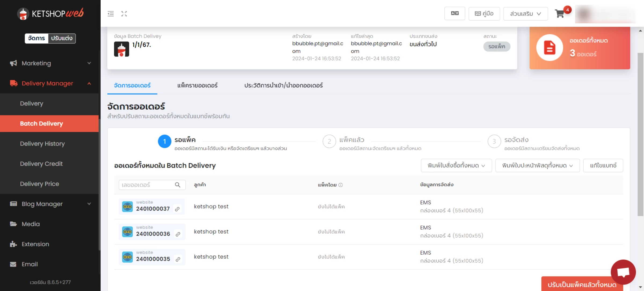Expand the Marketing menu
This screenshot has height=291, width=644.
(x=50, y=63)
